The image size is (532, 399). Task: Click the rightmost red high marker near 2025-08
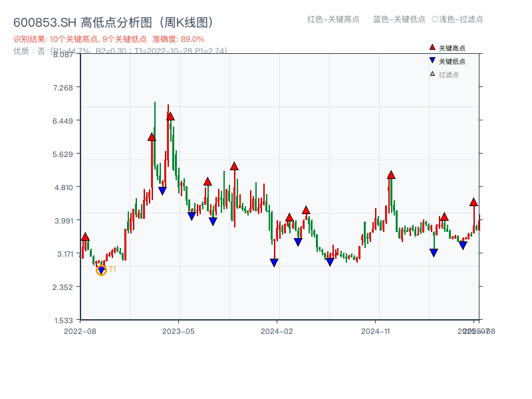473,201
